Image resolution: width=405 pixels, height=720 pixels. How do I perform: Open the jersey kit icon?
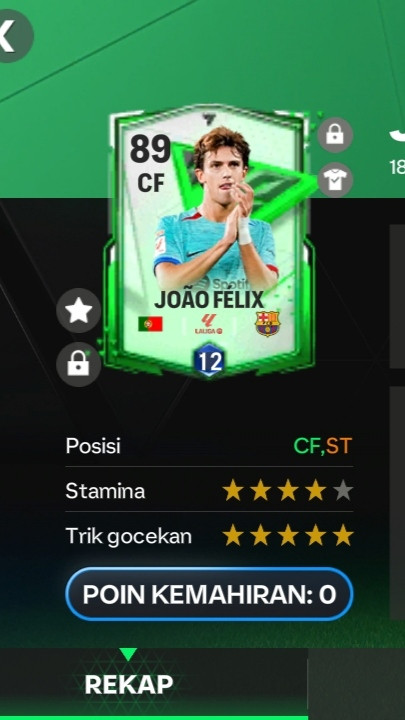click(335, 180)
